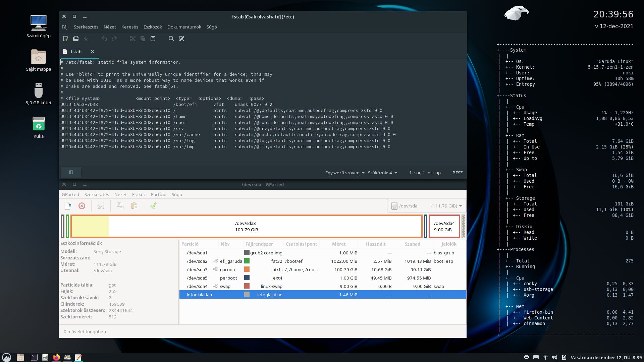Select the /dev/sda1 partition row
644x362 pixels.
[323, 253]
